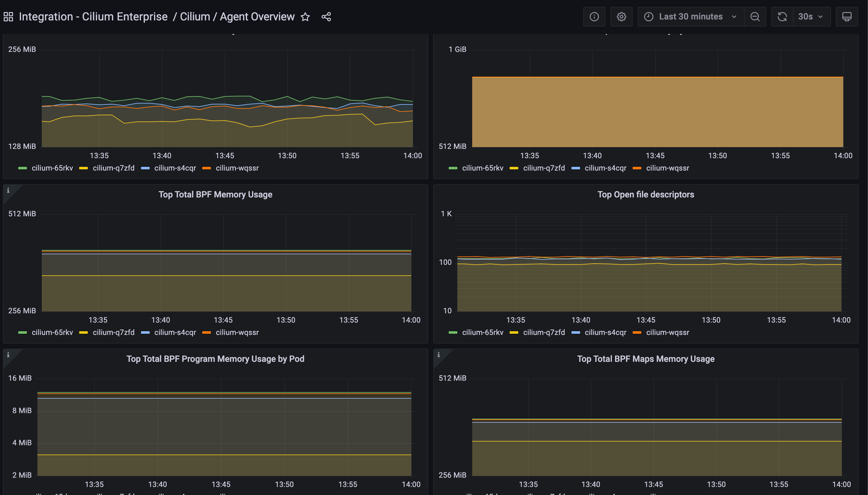Screen dimensions: 868x495
Task: Star this dashboard as favorite
Action: tap(305, 17)
